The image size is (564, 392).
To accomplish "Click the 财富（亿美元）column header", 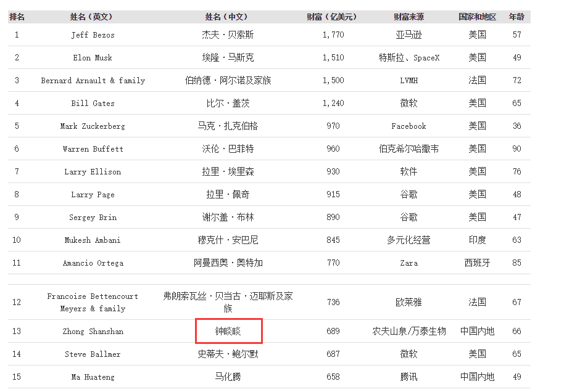I will (x=333, y=17).
